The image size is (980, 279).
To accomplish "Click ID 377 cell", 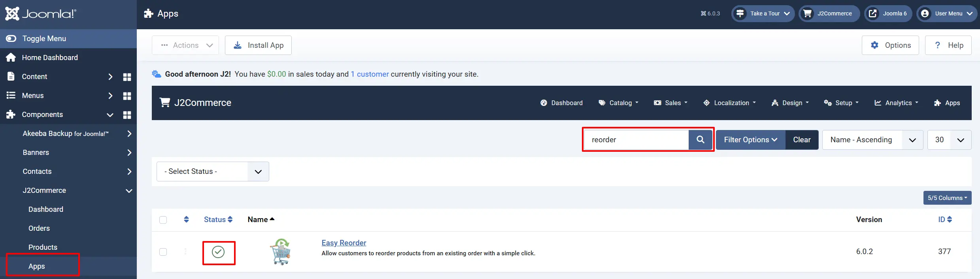I will [944, 252].
